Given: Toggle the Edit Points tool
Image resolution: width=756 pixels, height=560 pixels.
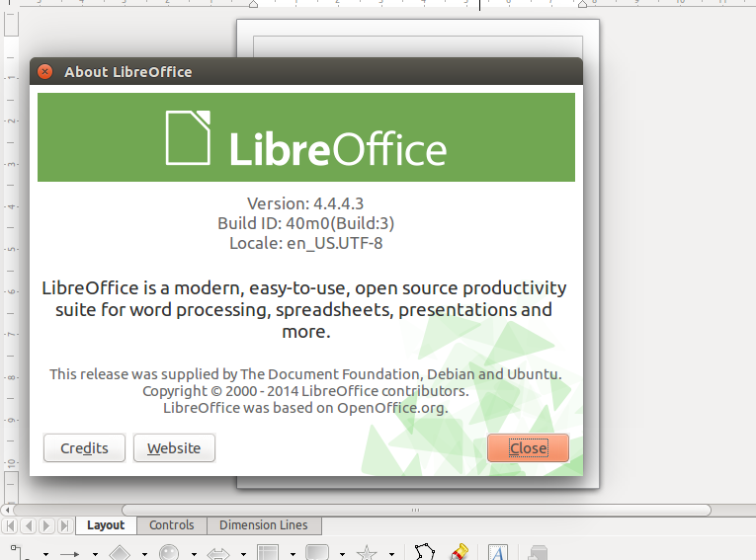Looking at the screenshot, I should coord(425,552).
